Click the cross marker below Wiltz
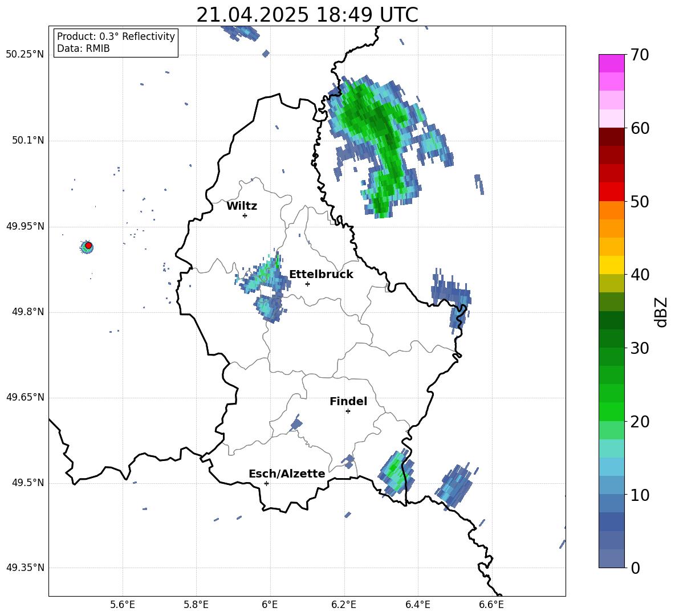Viewport: 675px width, 616px height. 245,215
